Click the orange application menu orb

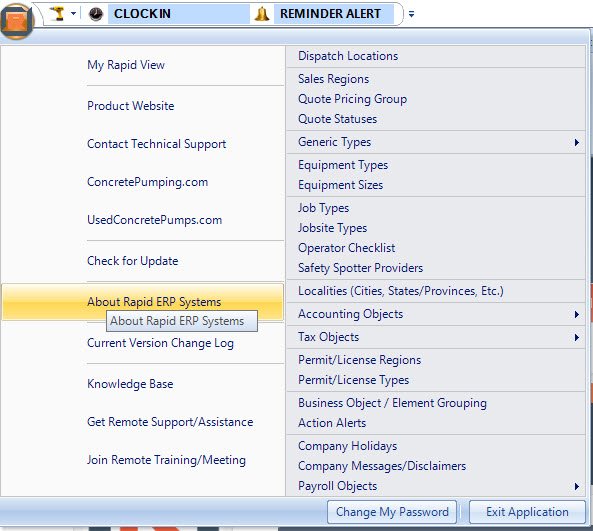point(16,21)
